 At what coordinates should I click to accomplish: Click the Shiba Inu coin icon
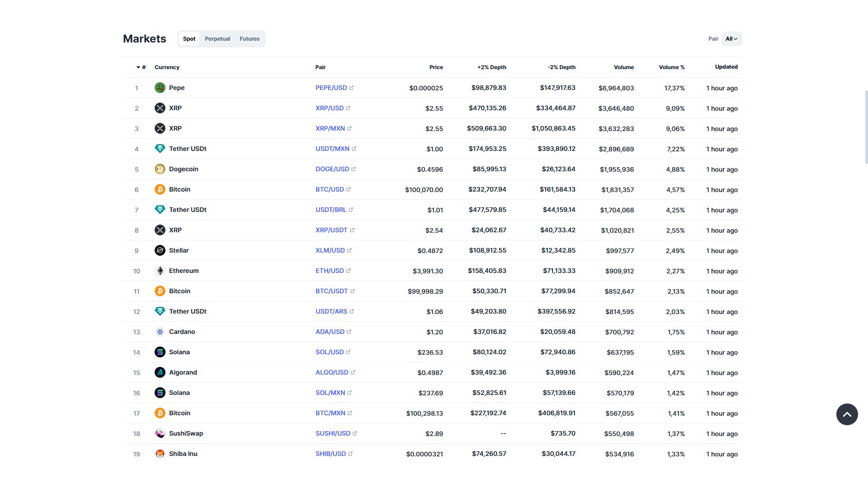[x=160, y=454]
